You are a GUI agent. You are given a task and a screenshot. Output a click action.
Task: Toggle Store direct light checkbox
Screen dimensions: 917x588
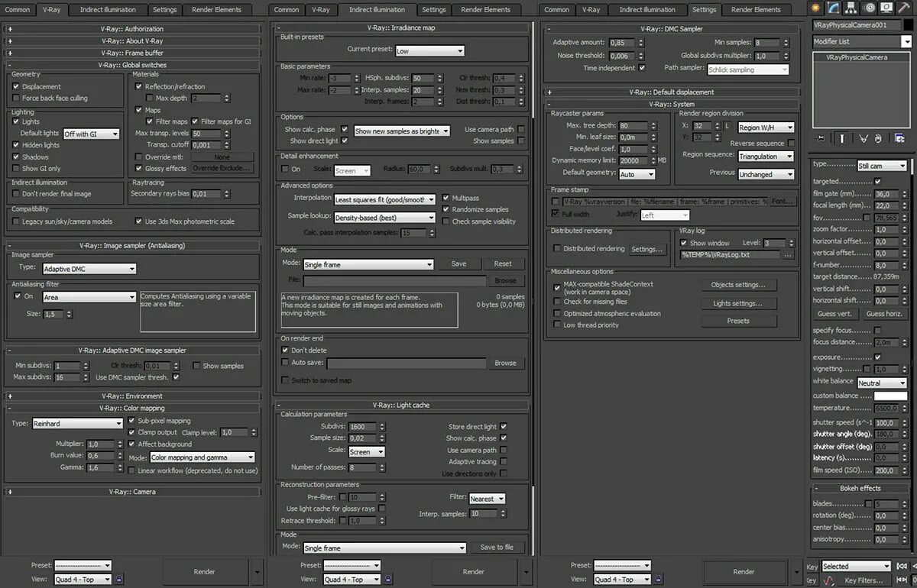click(504, 426)
